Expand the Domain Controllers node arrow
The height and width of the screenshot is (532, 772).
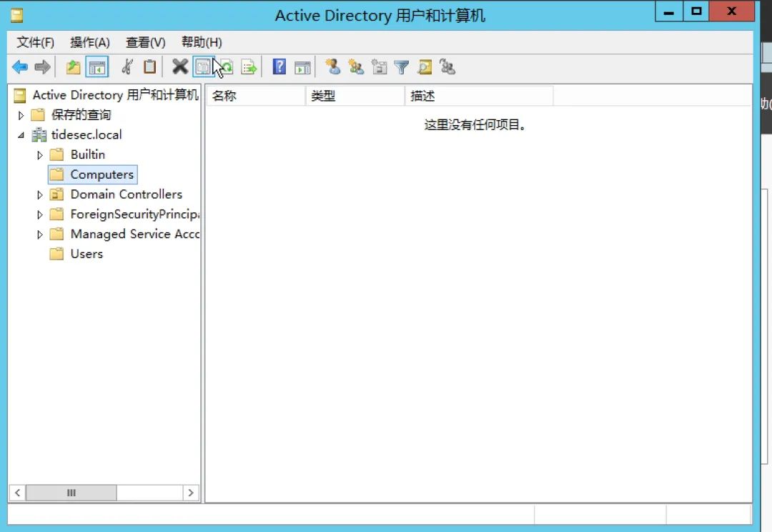(x=40, y=194)
